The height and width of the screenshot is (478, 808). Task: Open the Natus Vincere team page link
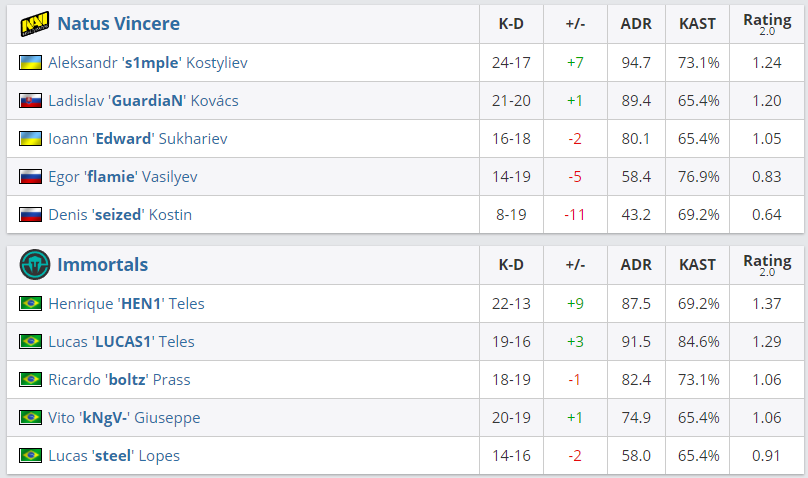pyautogui.click(x=118, y=24)
